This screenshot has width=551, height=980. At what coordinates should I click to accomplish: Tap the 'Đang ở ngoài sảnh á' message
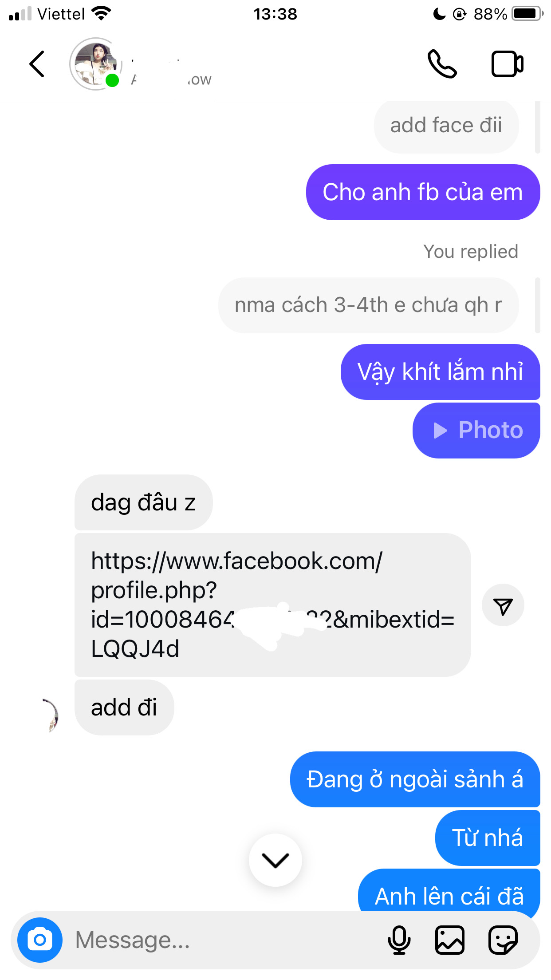(415, 779)
